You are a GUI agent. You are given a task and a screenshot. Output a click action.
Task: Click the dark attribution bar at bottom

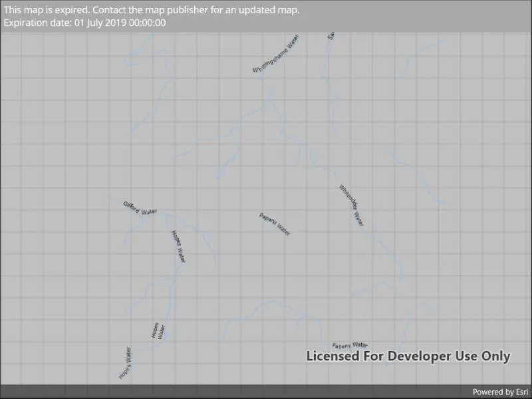(x=266, y=392)
